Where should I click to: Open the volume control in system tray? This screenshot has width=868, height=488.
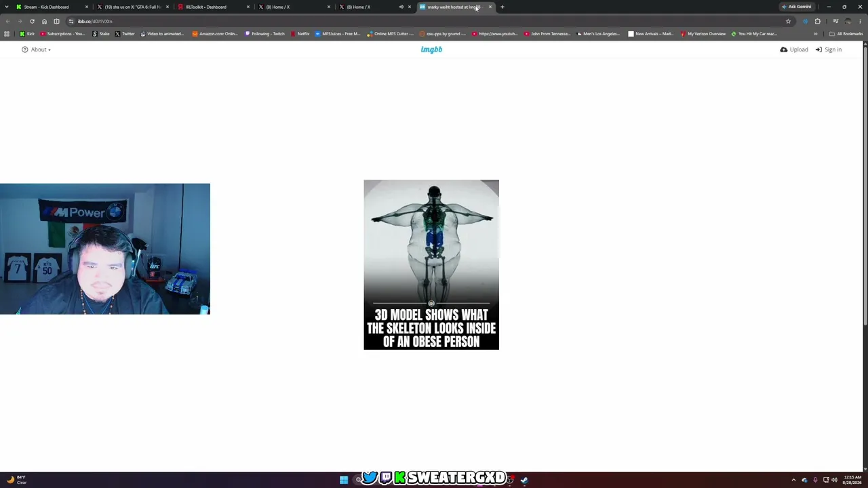(x=834, y=480)
